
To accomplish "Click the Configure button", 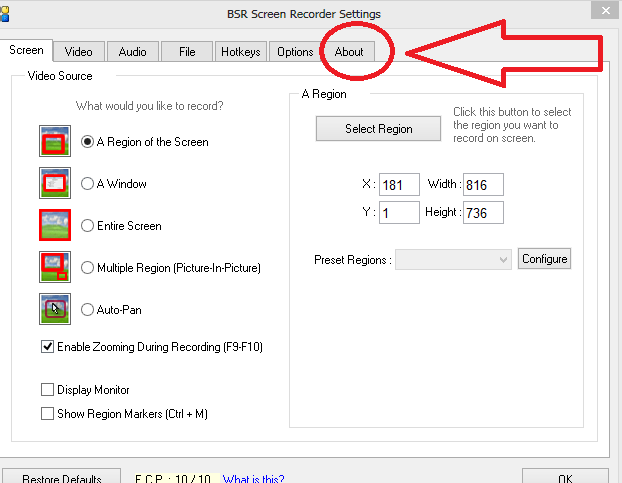I will pos(544,259).
